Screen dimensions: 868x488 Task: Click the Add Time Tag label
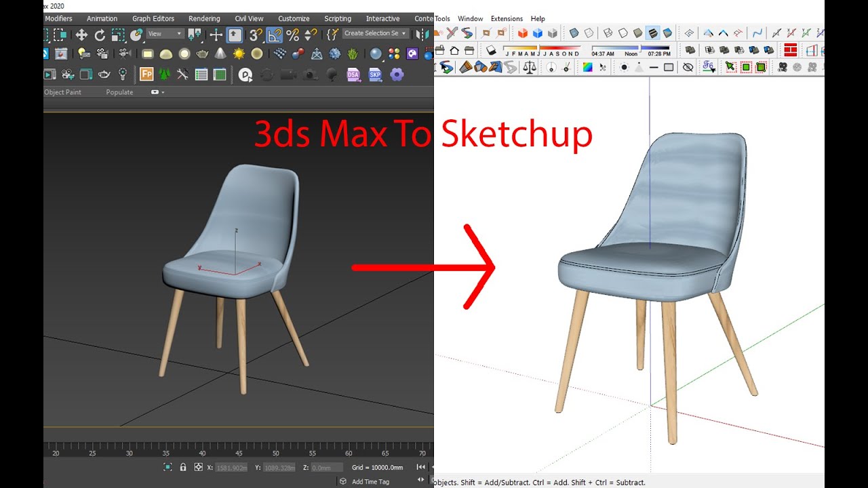tap(370, 482)
